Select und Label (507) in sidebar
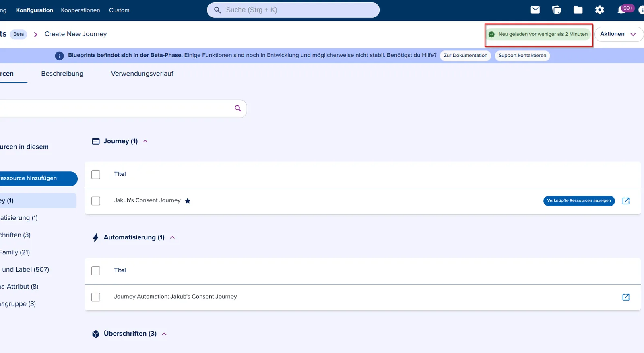The image size is (644, 353). point(25,270)
